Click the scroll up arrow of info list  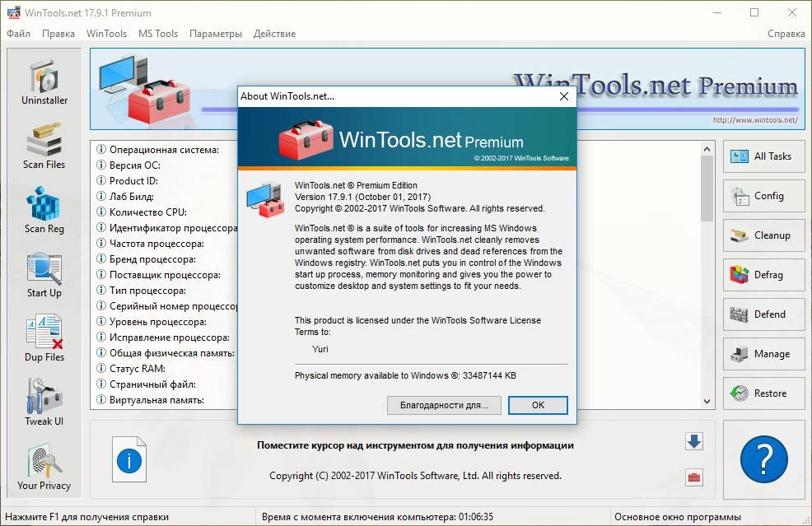707,149
